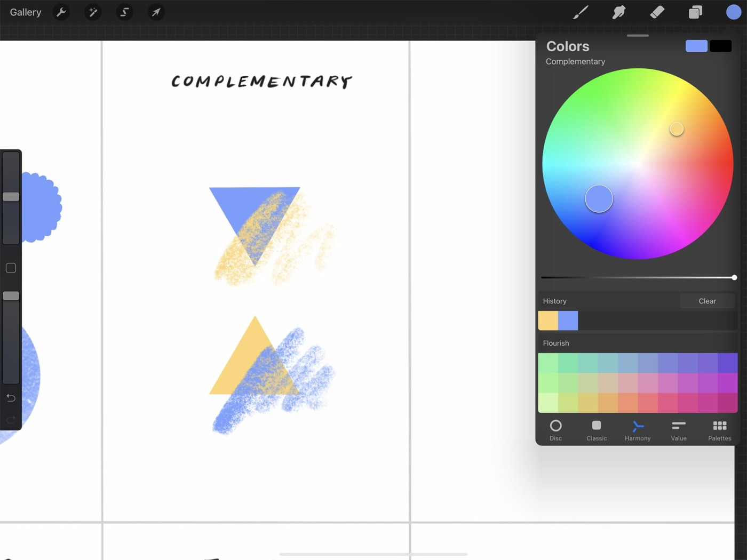Select the Smudge tool
Screen dimensions: 747x560
point(619,12)
